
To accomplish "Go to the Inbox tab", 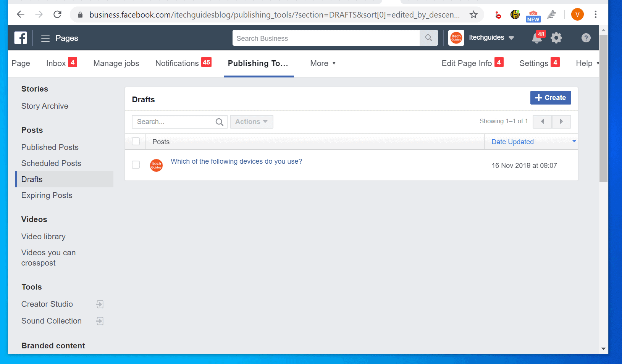I will (55, 63).
